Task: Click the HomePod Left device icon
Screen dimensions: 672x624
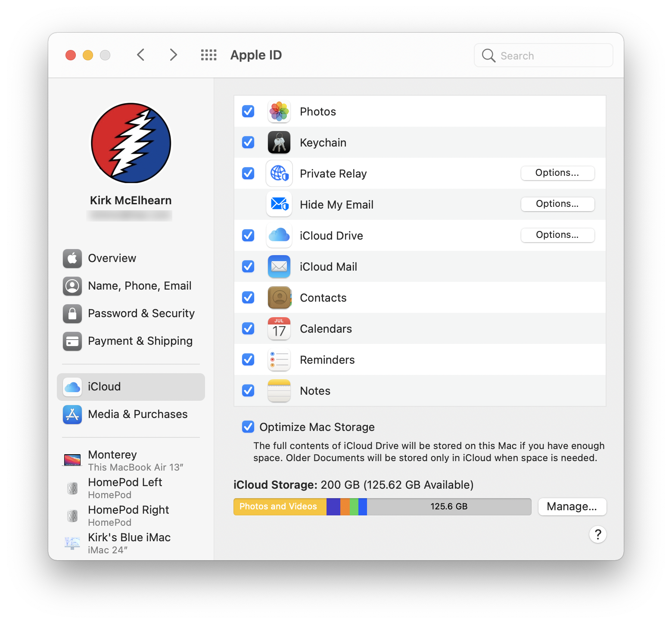Action: click(72, 488)
